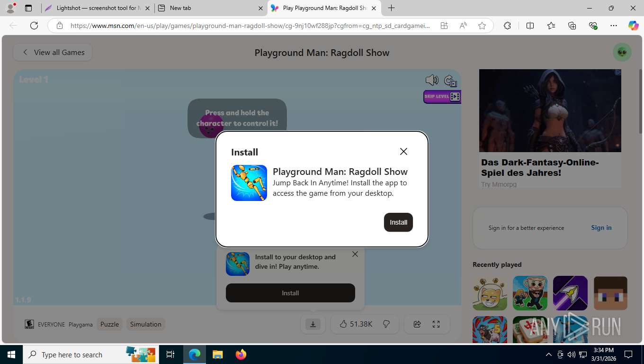Image resolution: width=644 pixels, height=364 pixels.
Task: Click the ESRB Everyone rating badge
Action: pyautogui.click(x=29, y=324)
